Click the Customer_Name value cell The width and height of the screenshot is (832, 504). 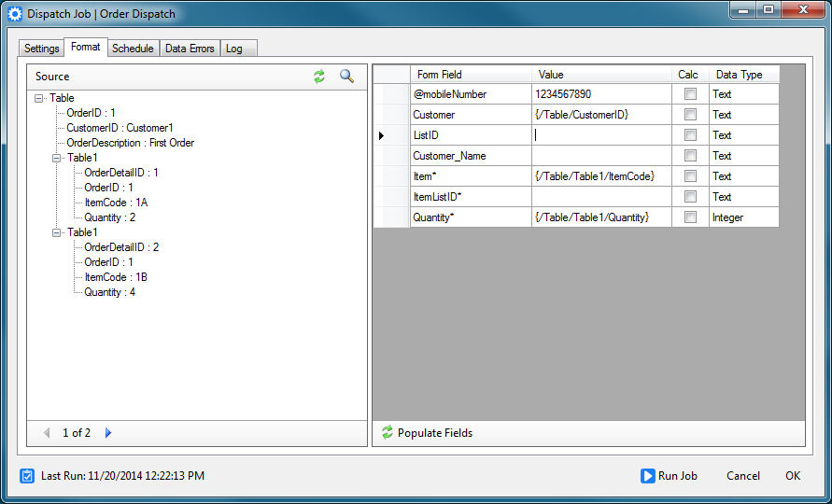tap(601, 156)
